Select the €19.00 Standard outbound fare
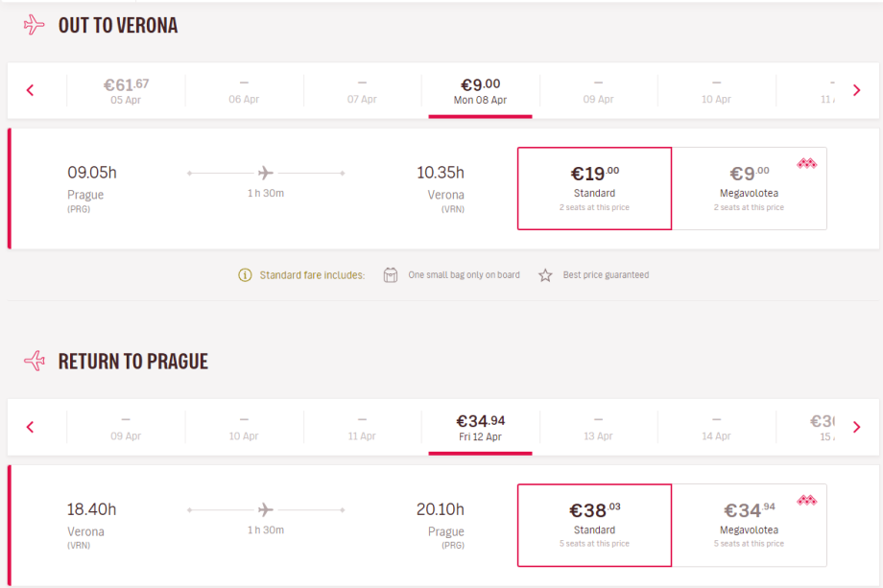 click(594, 188)
